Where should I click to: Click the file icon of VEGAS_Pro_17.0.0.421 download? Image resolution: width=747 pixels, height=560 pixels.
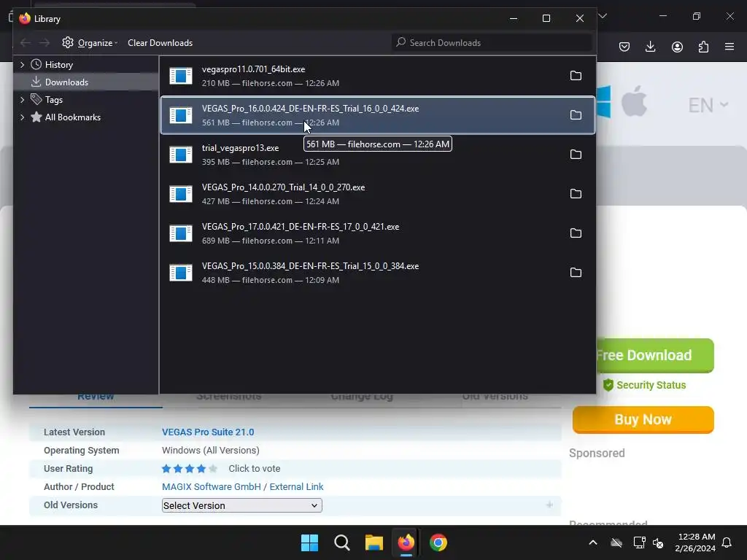click(181, 233)
